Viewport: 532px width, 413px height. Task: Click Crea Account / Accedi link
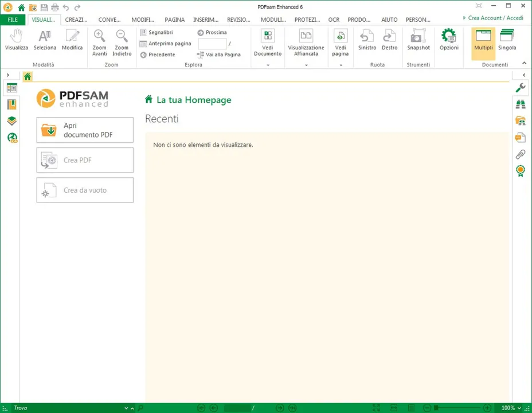(495, 18)
